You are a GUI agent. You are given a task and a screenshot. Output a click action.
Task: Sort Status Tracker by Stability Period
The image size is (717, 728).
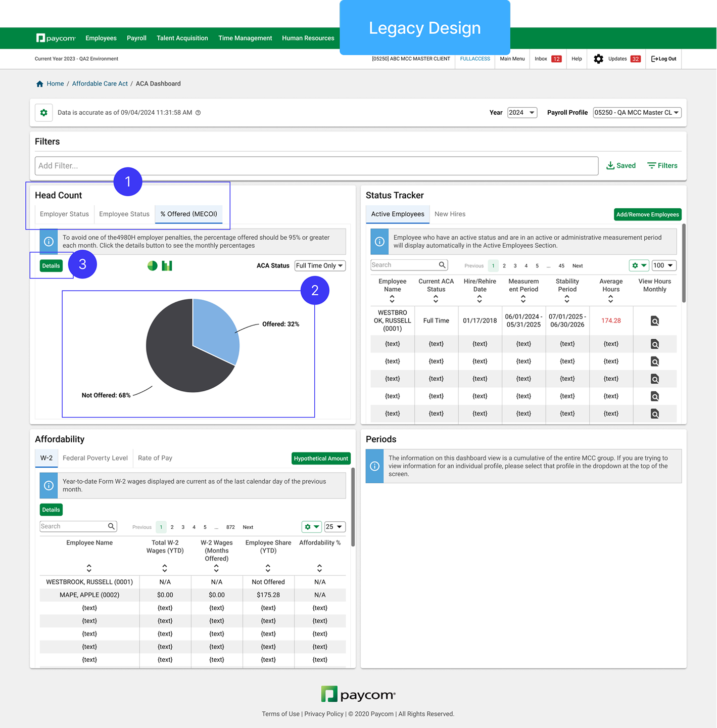(x=567, y=299)
